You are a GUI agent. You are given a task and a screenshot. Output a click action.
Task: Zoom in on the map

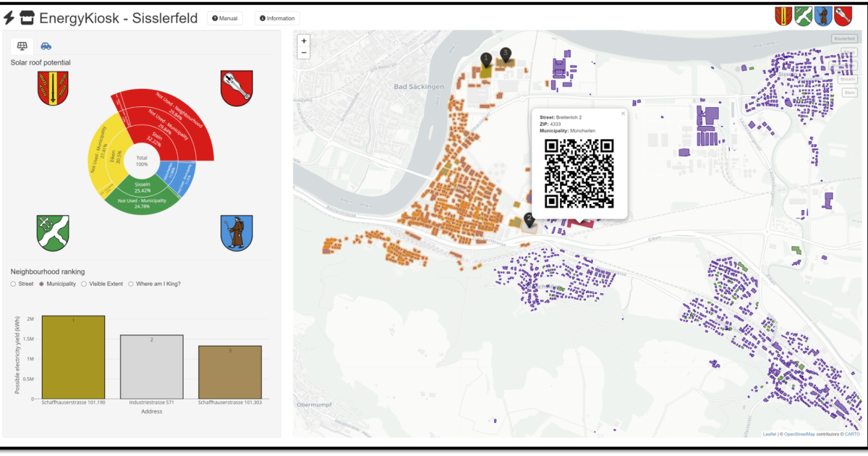click(304, 41)
